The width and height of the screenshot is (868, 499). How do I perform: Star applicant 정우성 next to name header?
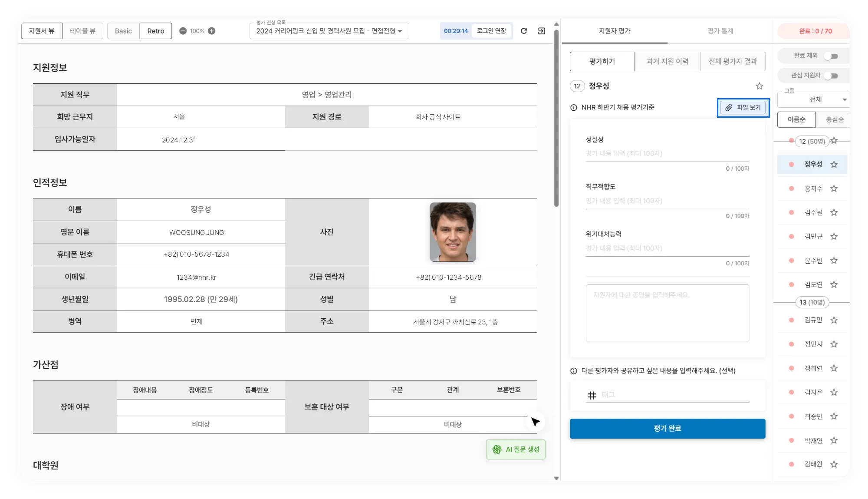coord(759,86)
